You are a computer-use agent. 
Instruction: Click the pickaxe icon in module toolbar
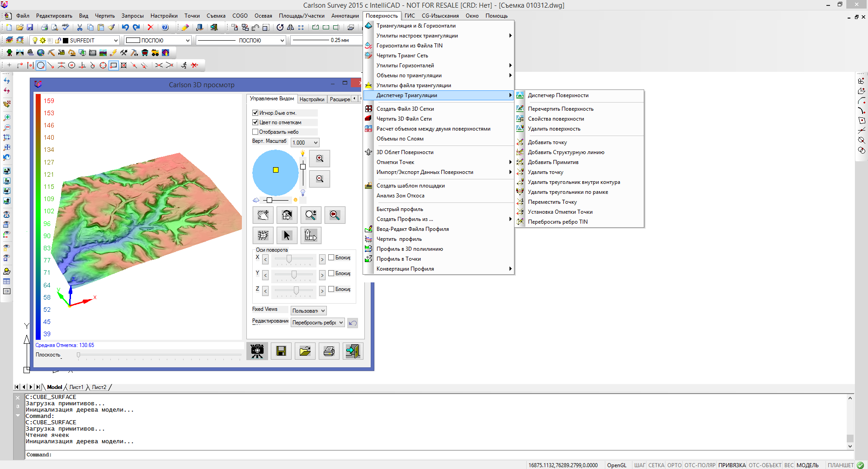click(51, 53)
